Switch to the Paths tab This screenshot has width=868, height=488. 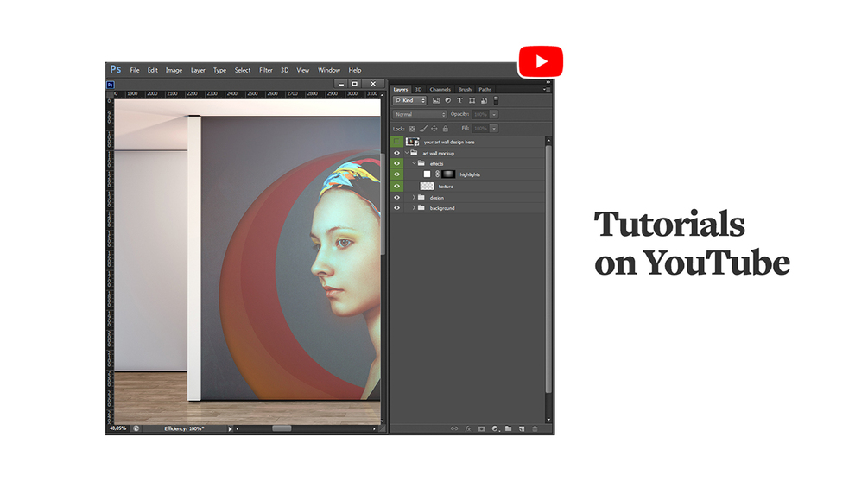[x=485, y=89]
